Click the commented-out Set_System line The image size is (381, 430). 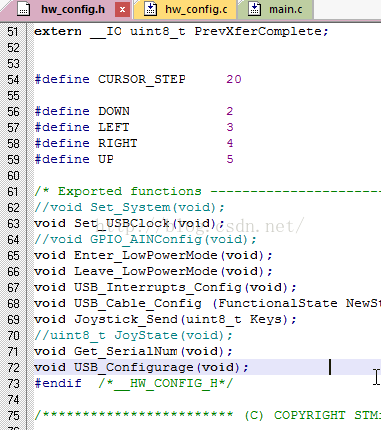pos(129,207)
